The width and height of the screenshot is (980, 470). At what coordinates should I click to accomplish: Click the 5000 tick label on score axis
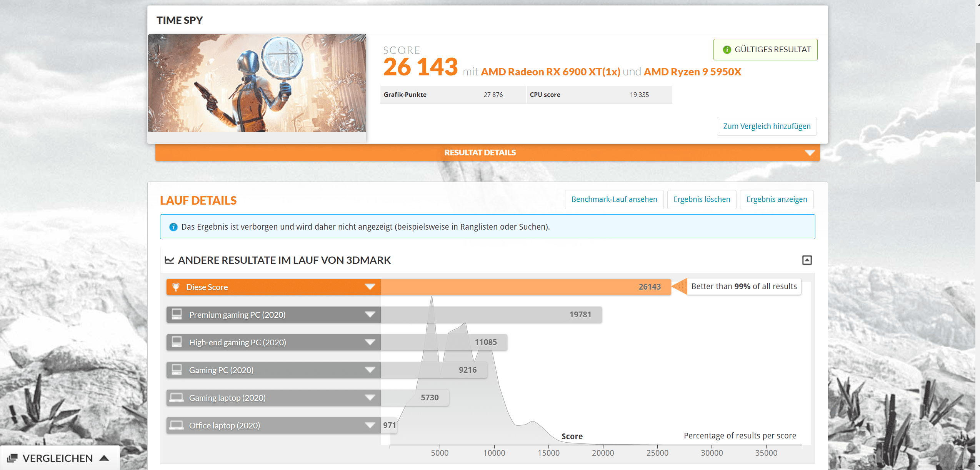[440, 453]
